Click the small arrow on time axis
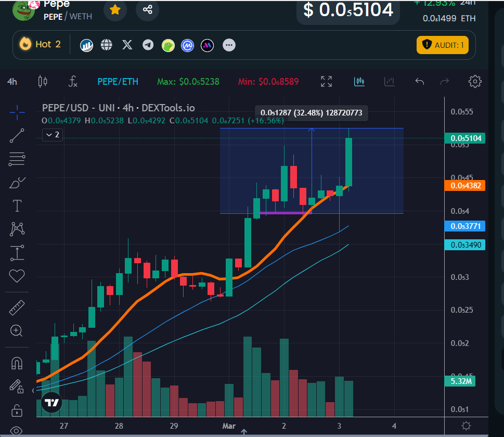The image size is (504, 437). tap(244, 431)
